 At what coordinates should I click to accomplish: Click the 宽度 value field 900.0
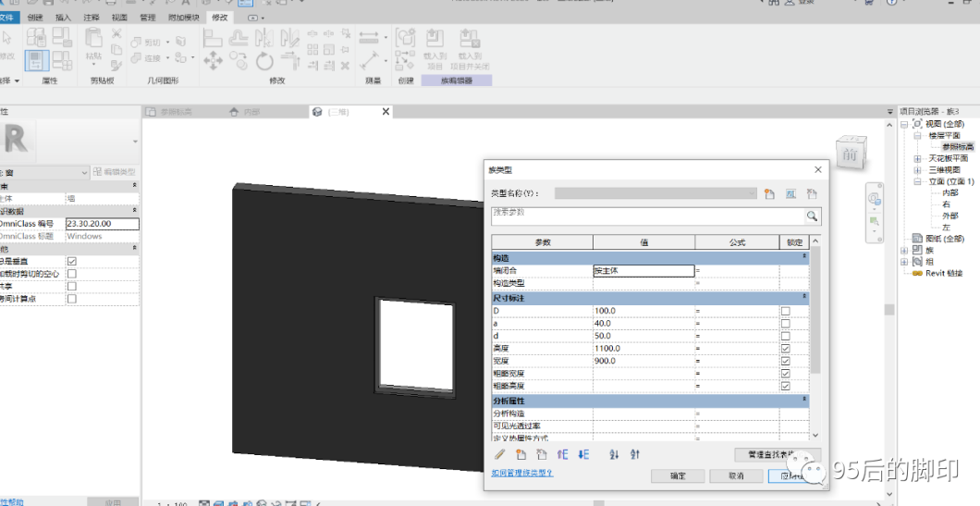point(643,361)
